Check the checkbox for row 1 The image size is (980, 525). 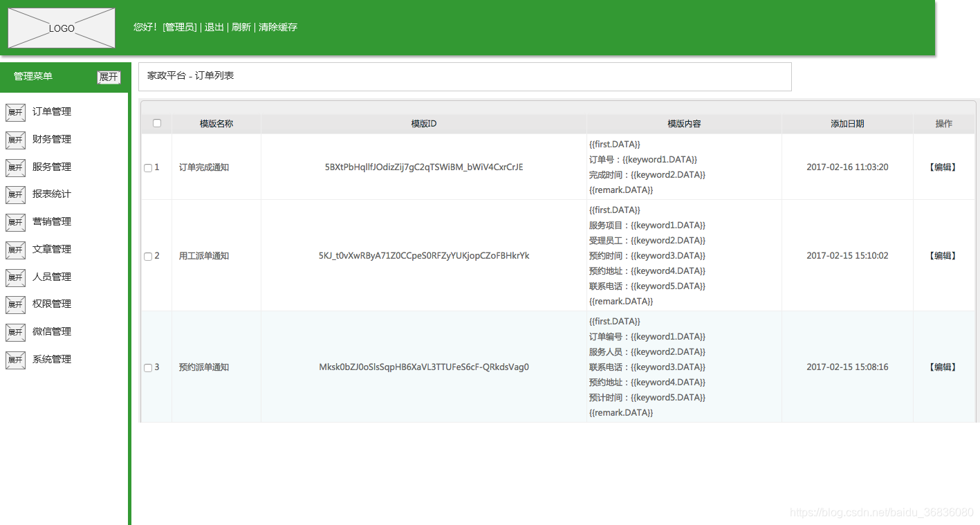[x=148, y=168]
